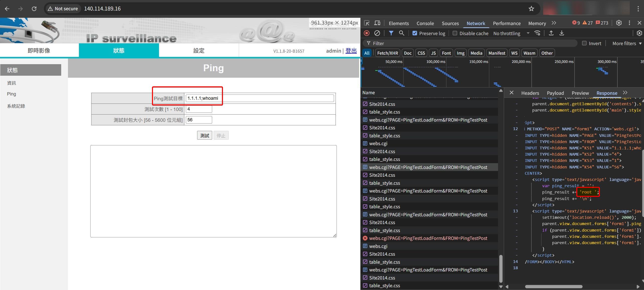
Task: Filter requests by JS type
Action: point(433,53)
